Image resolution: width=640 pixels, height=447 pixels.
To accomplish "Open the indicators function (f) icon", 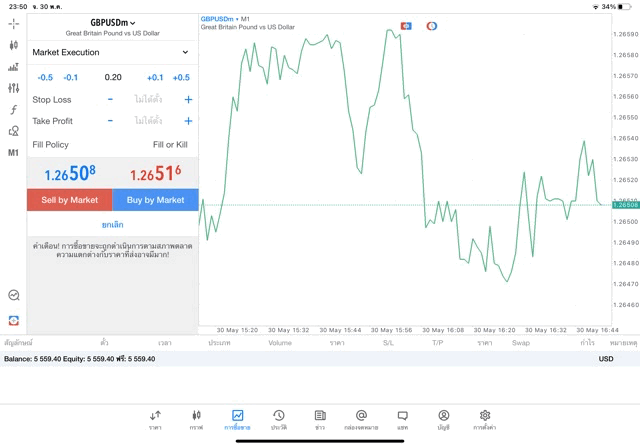I will click(13, 110).
